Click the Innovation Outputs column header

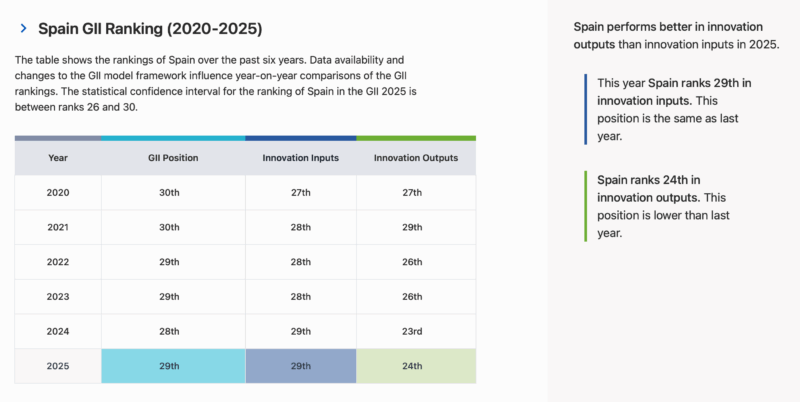click(x=415, y=158)
